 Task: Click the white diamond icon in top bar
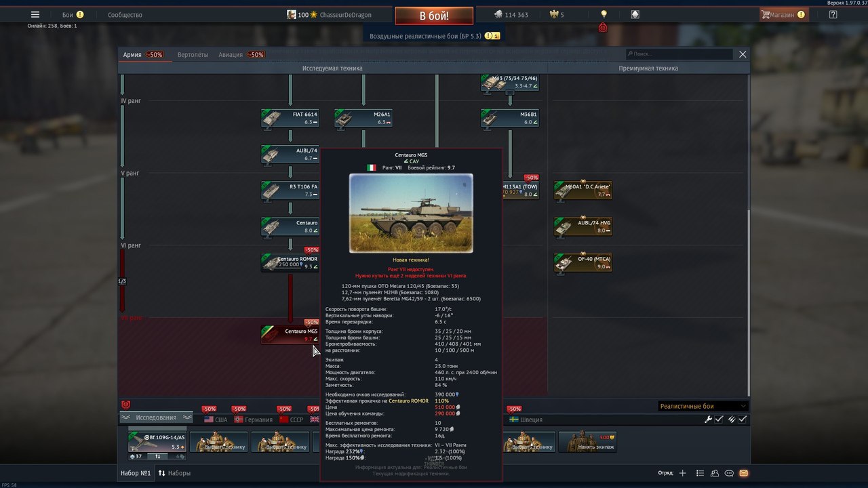pos(635,14)
